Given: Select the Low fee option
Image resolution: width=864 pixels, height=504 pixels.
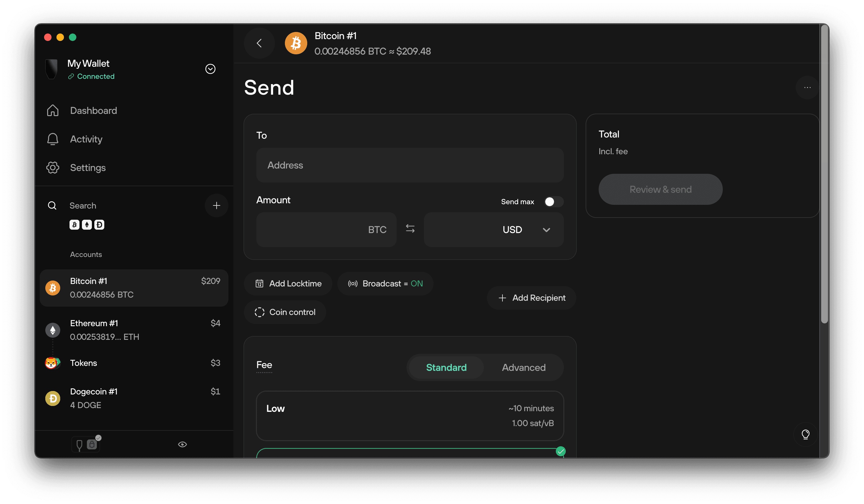Looking at the screenshot, I should pyautogui.click(x=410, y=416).
